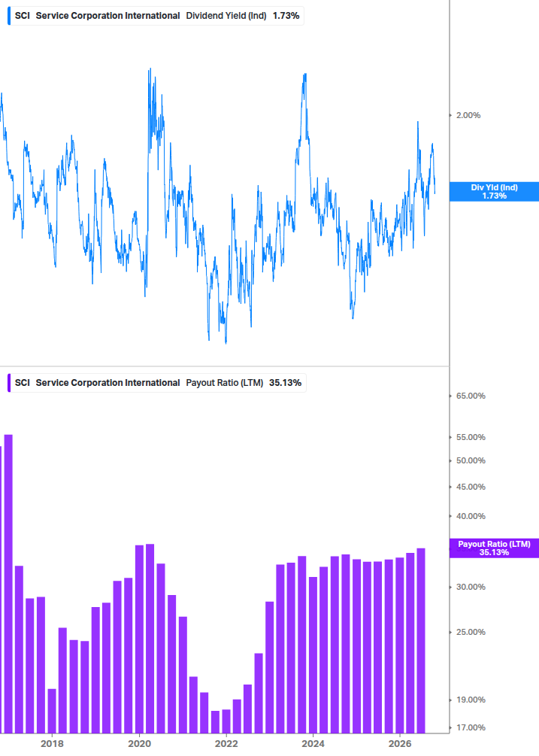
Task: Click the last payout ratio bar in 2026
Action: coord(421,640)
